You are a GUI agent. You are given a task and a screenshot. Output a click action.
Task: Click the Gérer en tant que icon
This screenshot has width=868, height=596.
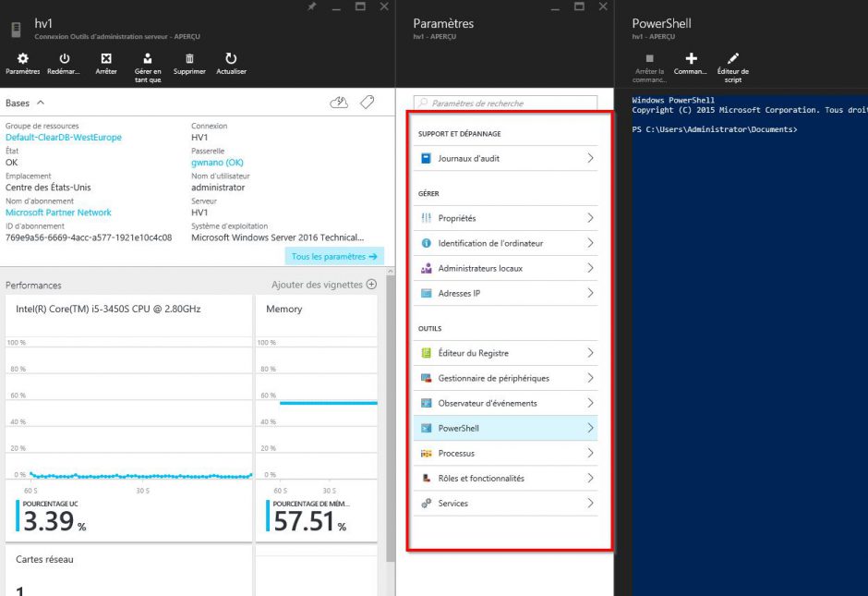(x=148, y=59)
